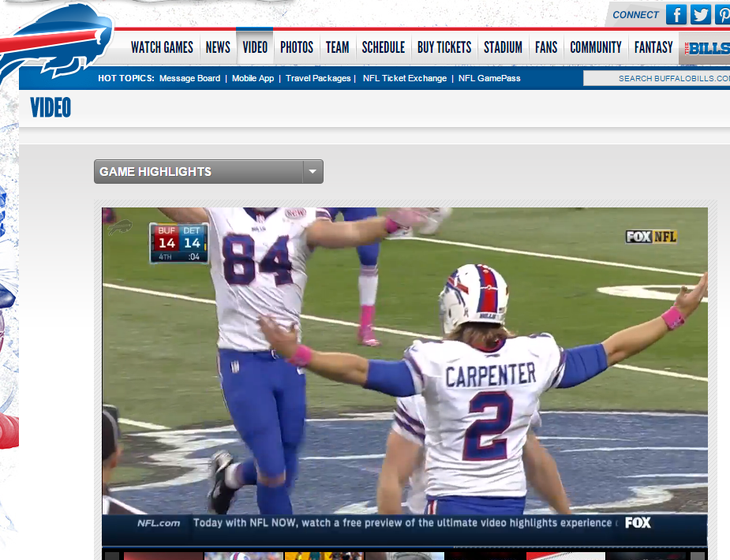Open the Team menu
Viewport: 730px width, 560px height.
(338, 47)
